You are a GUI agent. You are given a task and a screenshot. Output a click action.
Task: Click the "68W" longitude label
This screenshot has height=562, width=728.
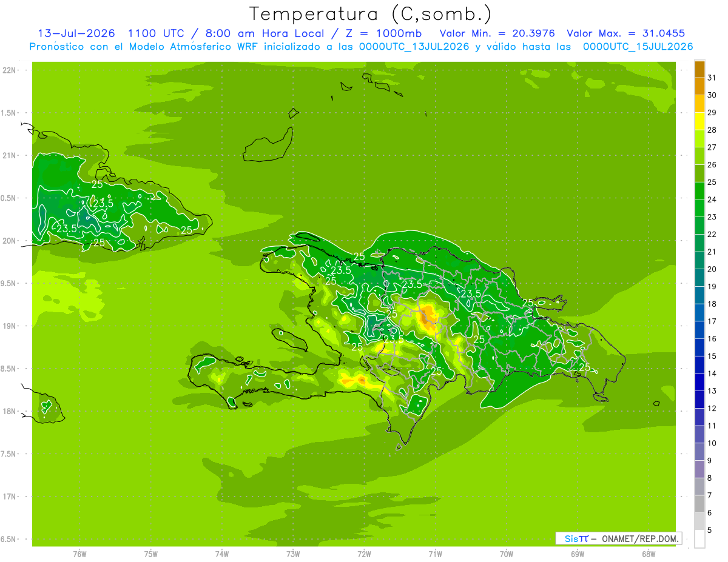(649, 554)
